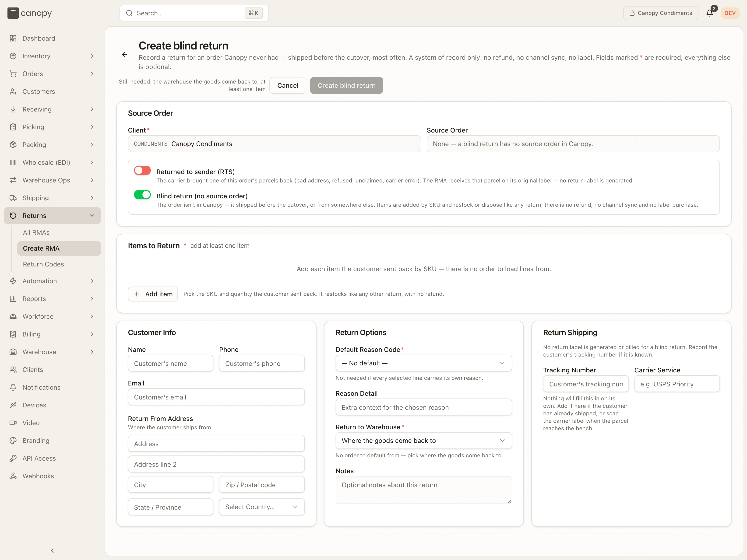Go to Warehouse Ops menu item
Image resolution: width=747 pixels, height=560 pixels.
tap(52, 180)
